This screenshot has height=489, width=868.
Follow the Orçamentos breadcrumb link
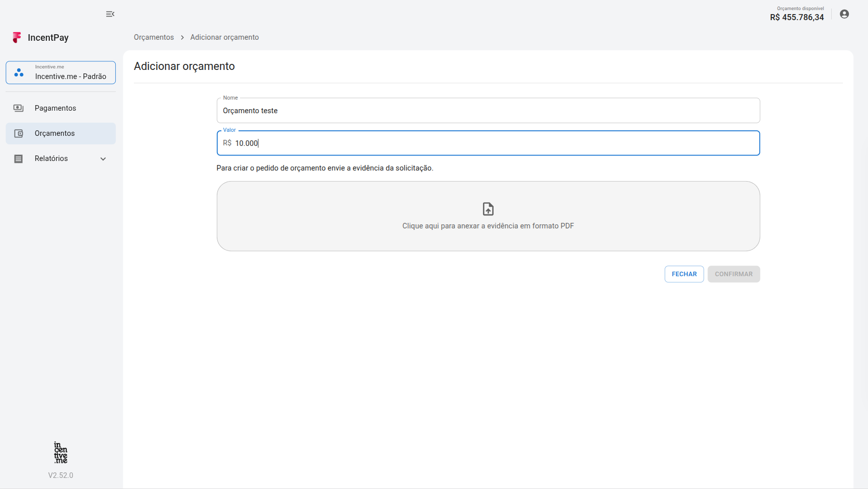click(154, 37)
